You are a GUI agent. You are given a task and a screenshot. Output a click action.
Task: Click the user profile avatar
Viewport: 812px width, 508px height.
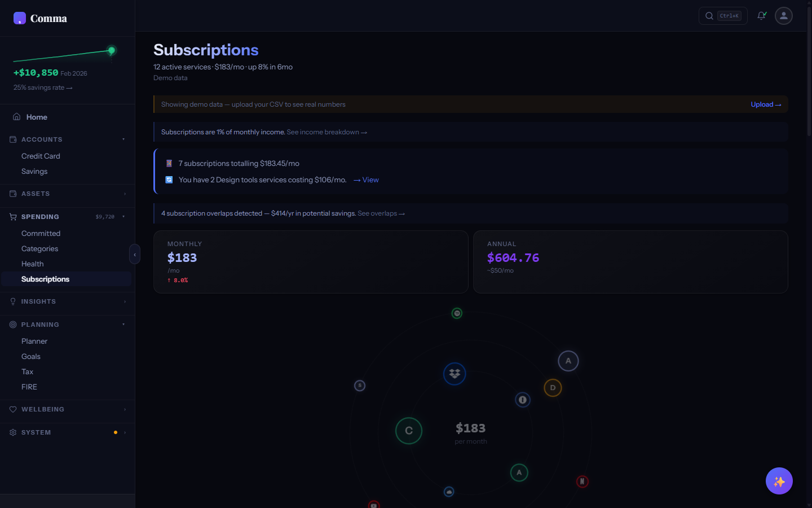coord(783,16)
